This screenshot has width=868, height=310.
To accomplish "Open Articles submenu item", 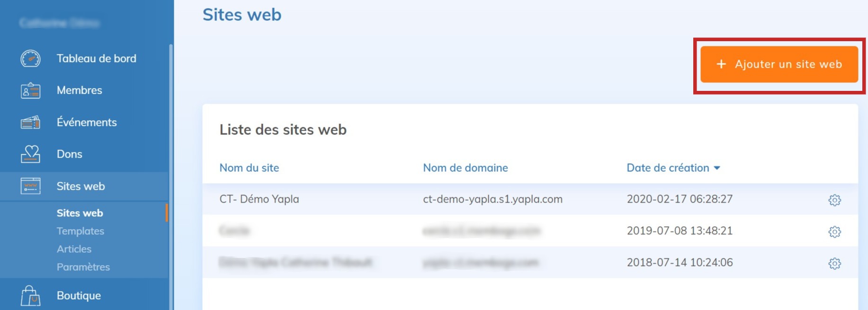I will pos(74,249).
